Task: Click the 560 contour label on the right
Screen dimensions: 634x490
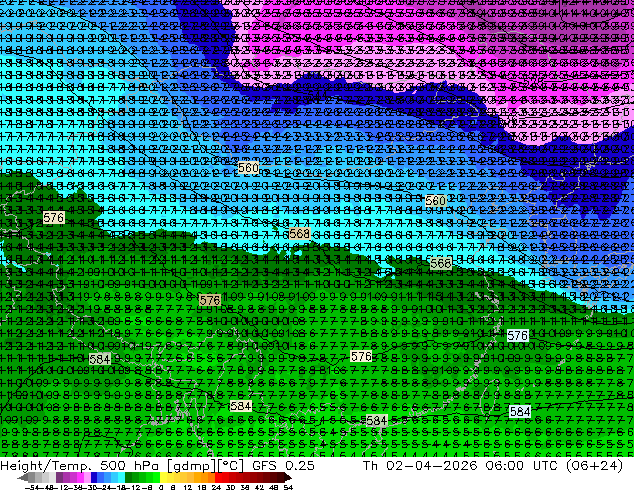Action: [435, 201]
